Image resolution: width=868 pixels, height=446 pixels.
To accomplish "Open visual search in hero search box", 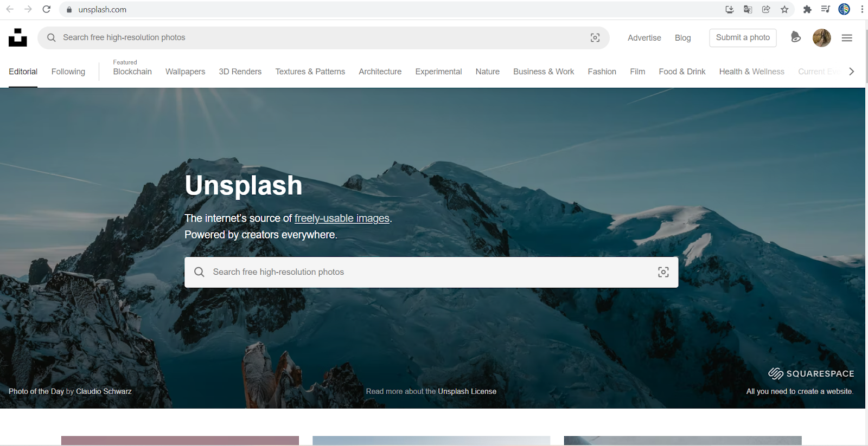I will pos(663,272).
